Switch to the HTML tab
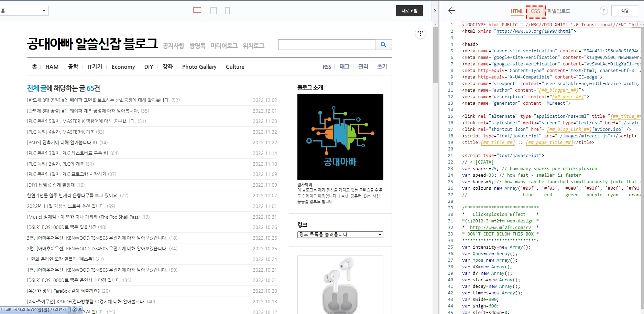This screenshot has height=314, width=644. (517, 11)
